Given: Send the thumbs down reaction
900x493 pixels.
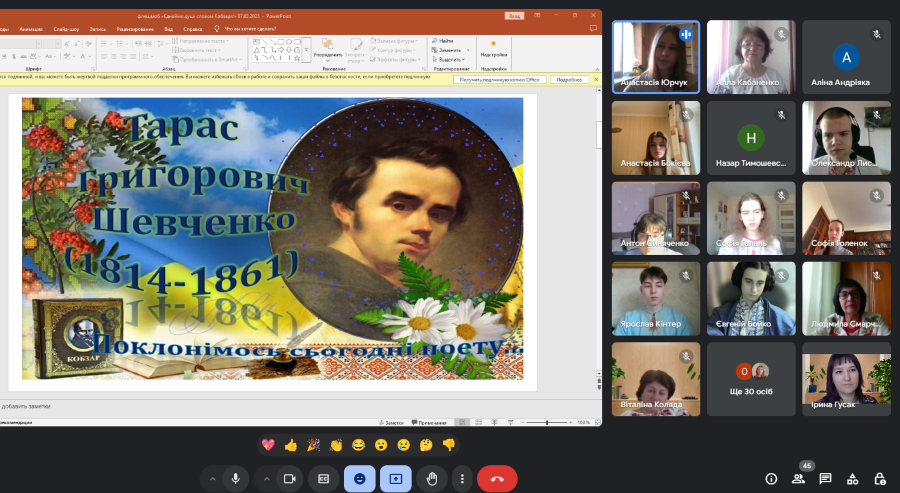Looking at the screenshot, I should (x=449, y=445).
